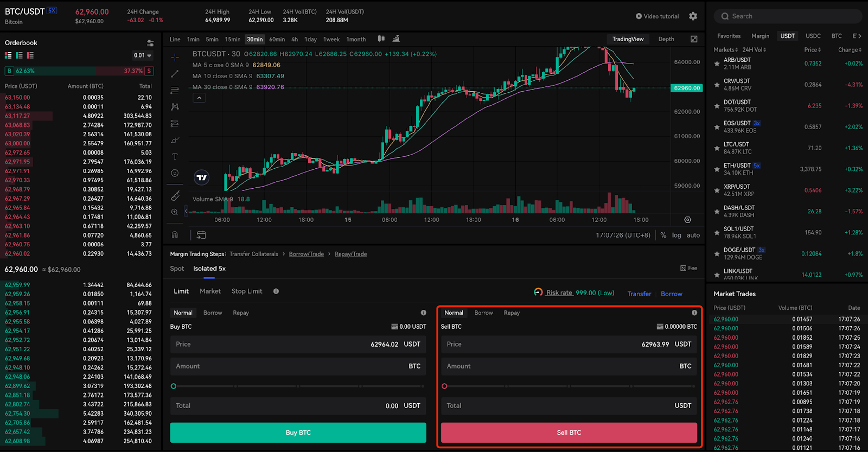Open the Video tutorial link
Screen dimensions: 868x452
(x=657, y=16)
